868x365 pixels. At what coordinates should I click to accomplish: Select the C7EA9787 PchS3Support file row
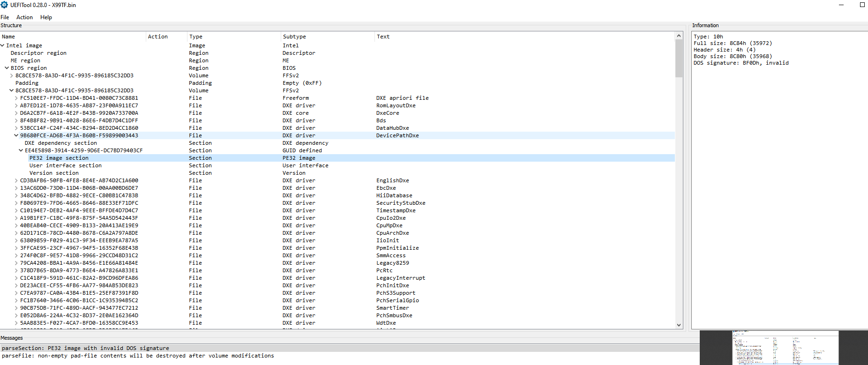tap(337, 293)
